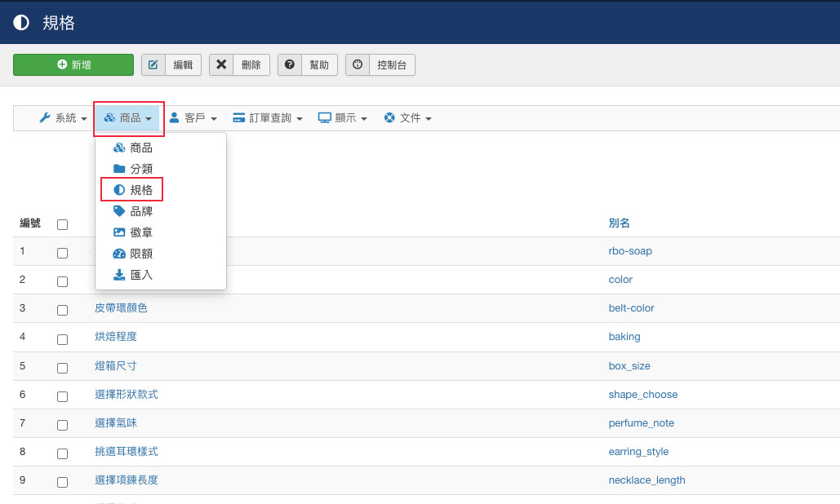Choose 規格 from the open 商品 menu
Viewport: 840px width, 504px height.
[x=140, y=190]
